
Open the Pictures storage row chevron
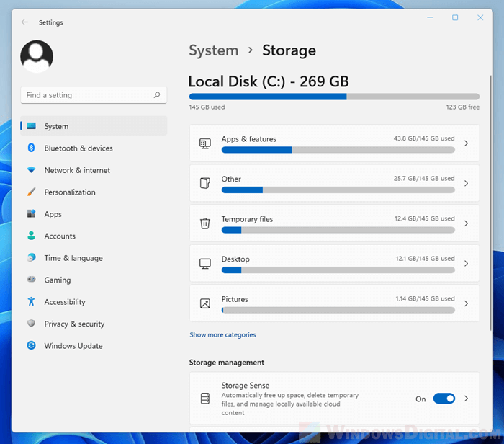[466, 303]
